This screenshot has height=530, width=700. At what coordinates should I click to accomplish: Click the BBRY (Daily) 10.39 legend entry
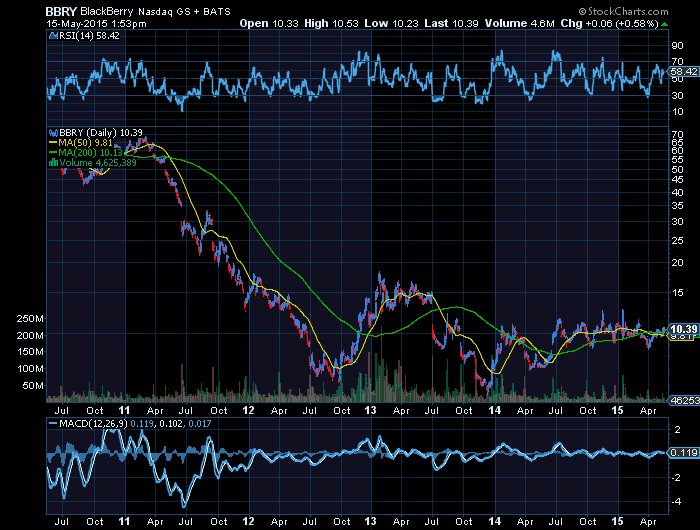point(101,133)
